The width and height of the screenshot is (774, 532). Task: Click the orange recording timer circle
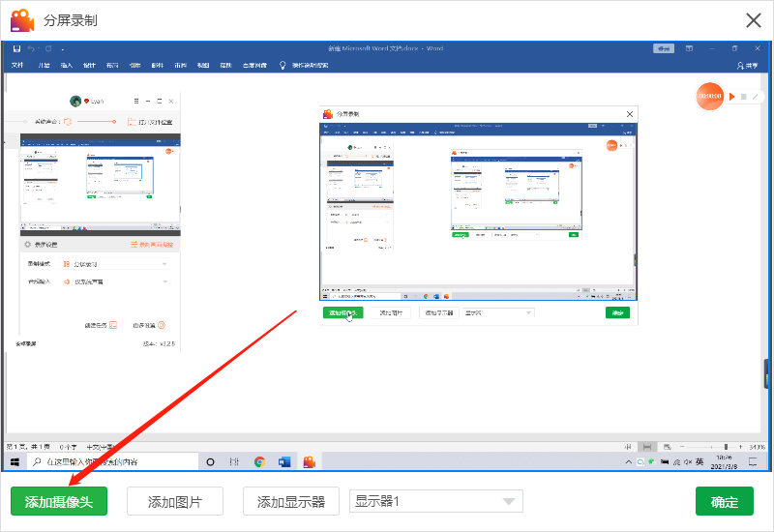709,96
